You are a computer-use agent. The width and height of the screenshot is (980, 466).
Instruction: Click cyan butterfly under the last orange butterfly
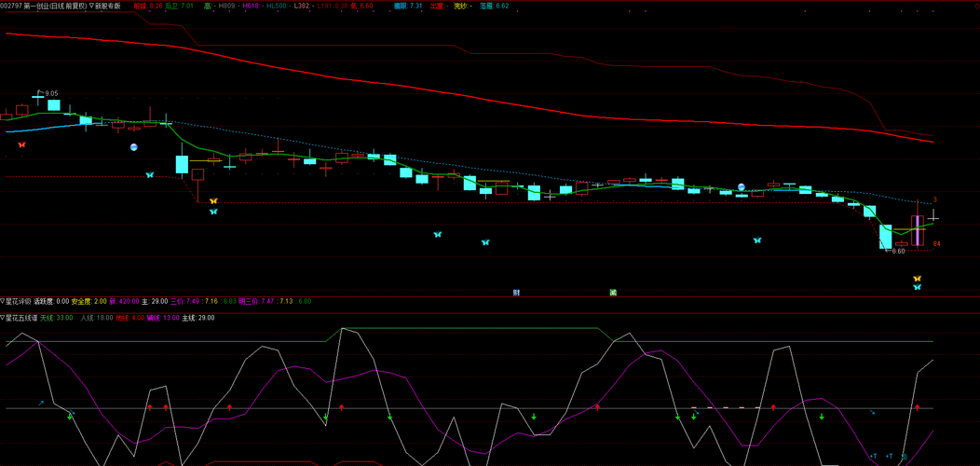(917, 287)
